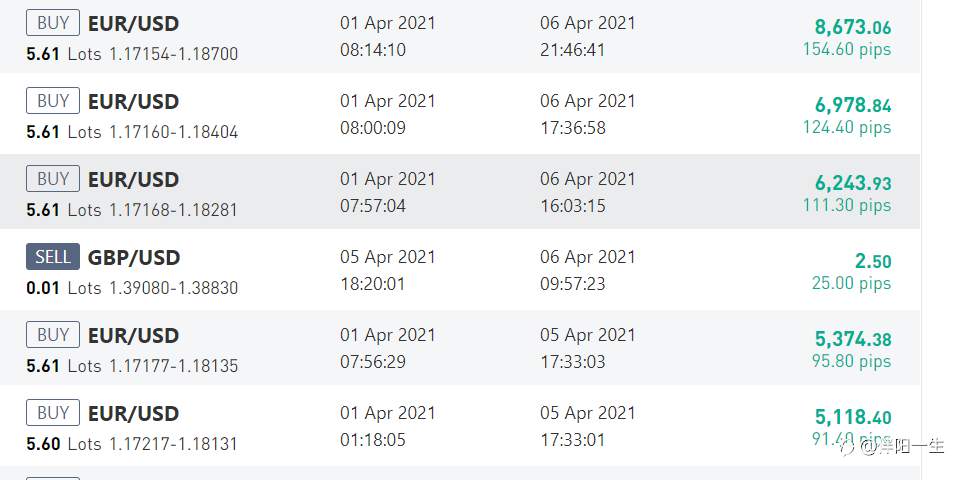The width and height of the screenshot is (956, 480).
Task: Select the price range 1.39080-1.38830
Action: 174,288
